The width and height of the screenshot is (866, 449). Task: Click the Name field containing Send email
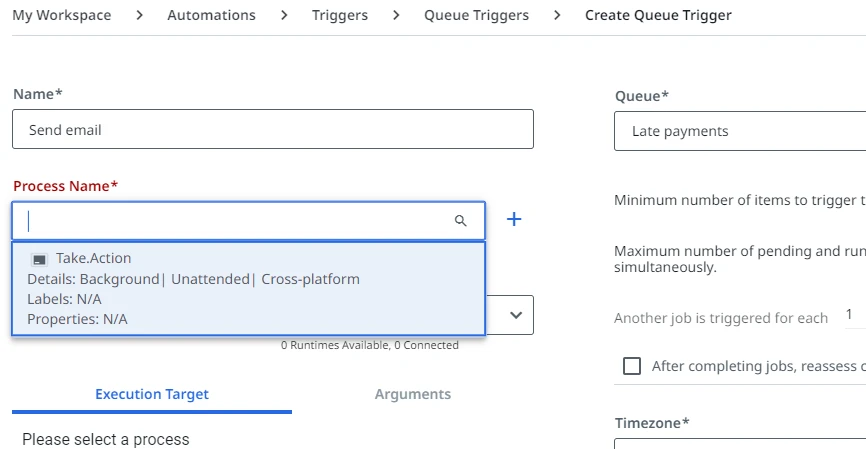pos(273,129)
